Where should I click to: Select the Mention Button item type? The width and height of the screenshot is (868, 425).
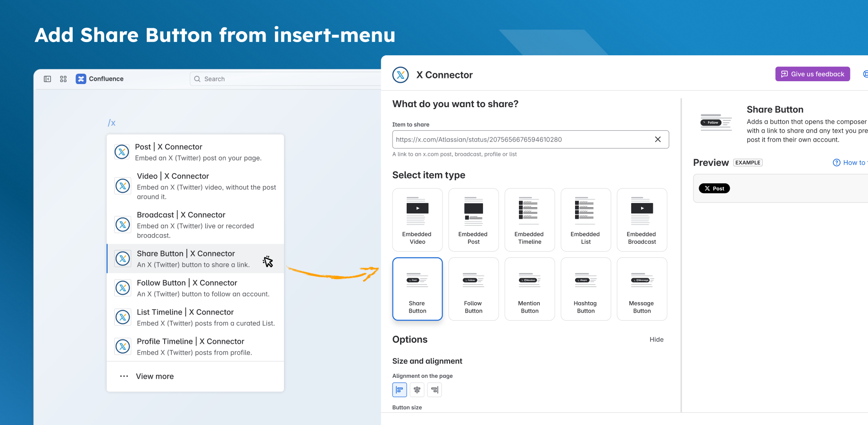(x=530, y=289)
